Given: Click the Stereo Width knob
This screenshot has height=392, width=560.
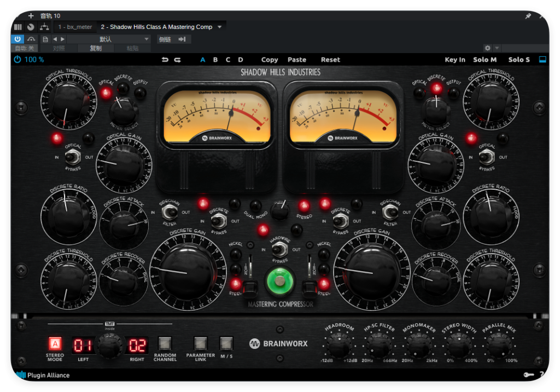Looking at the screenshot, I should point(459,345).
